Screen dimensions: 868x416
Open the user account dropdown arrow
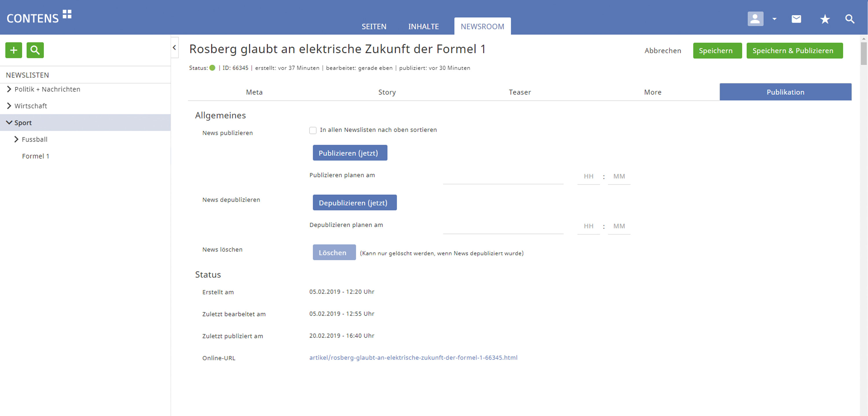click(x=774, y=19)
